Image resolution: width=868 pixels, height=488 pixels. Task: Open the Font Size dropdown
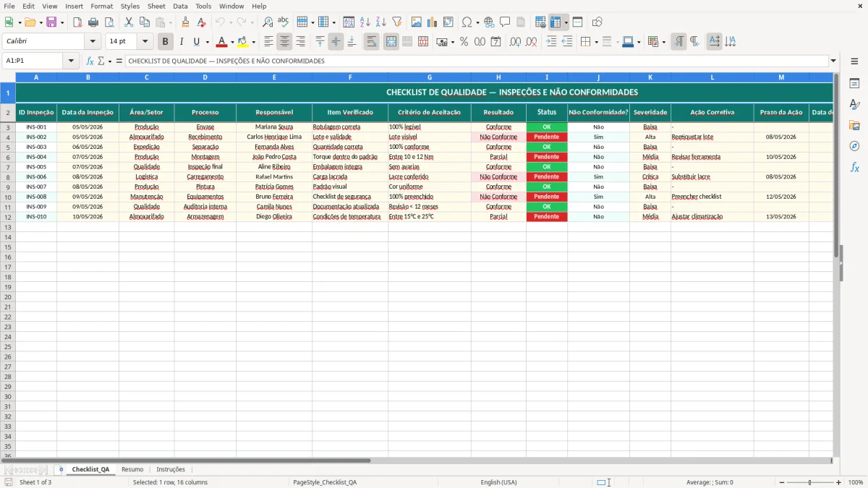(x=145, y=42)
